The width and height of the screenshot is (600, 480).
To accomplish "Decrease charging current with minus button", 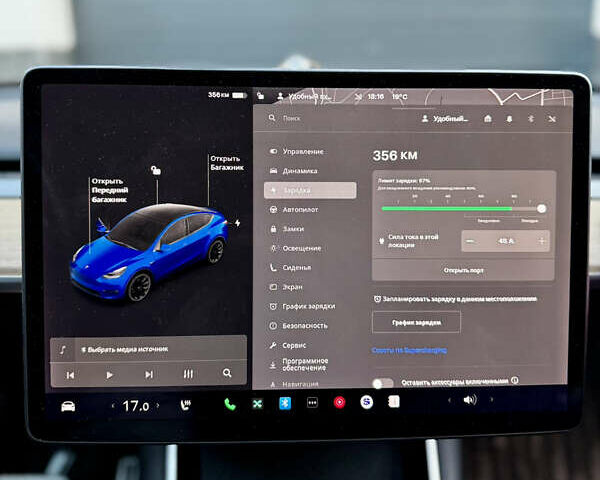I will (470, 241).
